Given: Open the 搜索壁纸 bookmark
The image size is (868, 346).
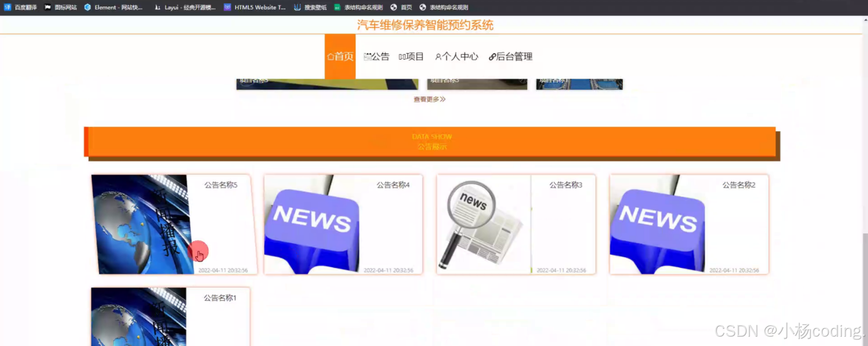Looking at the screenshot, I should pyautogui.click(x=310, y=7).
